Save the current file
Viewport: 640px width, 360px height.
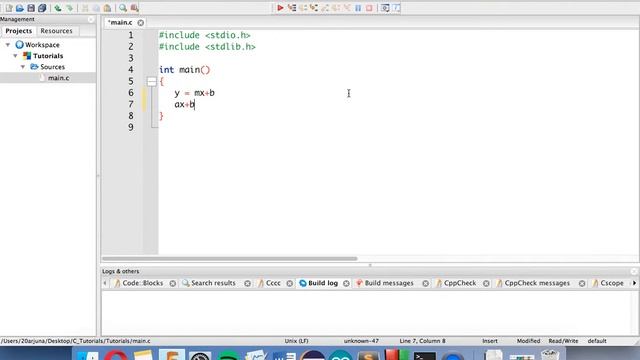31,8
